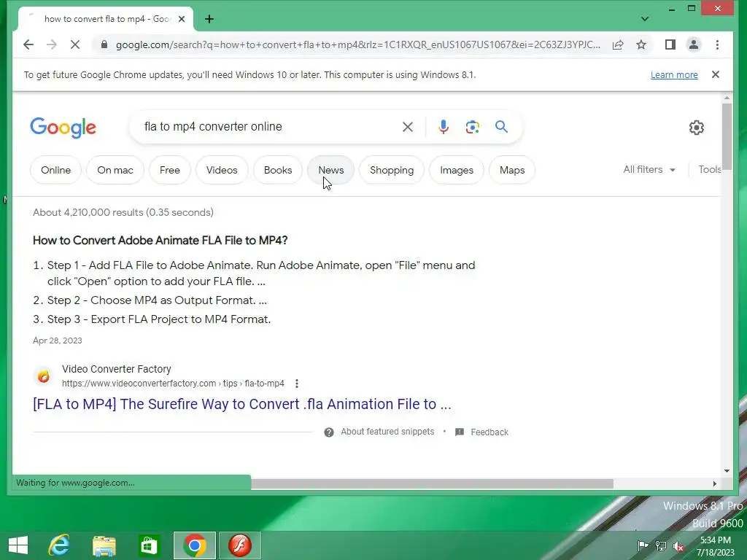Filter results by Free
The height and width of the screenshot is (560, 747).
169,170
